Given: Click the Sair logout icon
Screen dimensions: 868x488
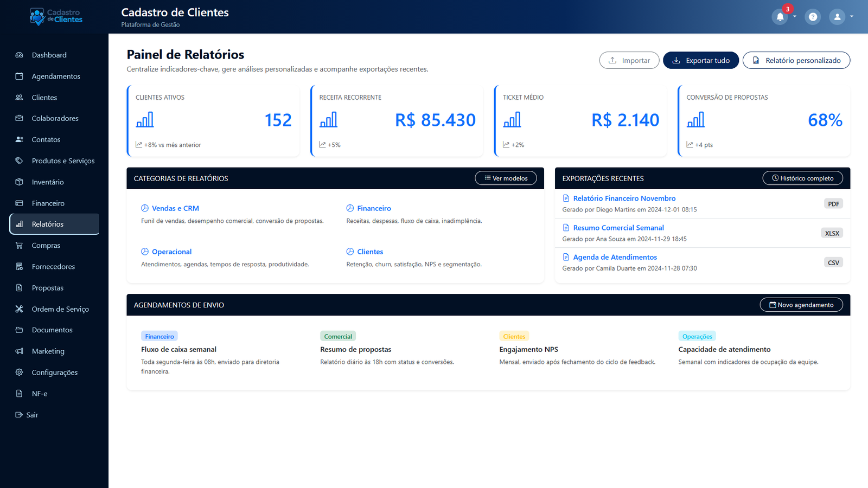Looking at the screenshot, I should (18, 414).
